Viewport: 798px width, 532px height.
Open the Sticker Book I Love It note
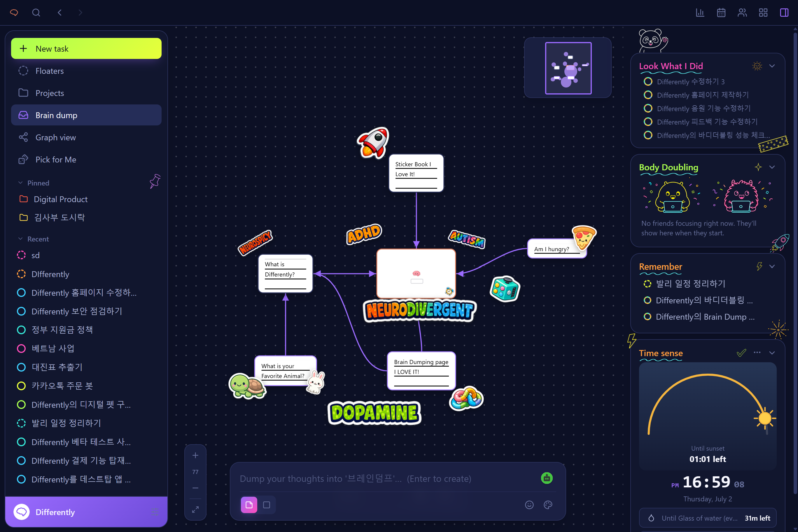416,173
